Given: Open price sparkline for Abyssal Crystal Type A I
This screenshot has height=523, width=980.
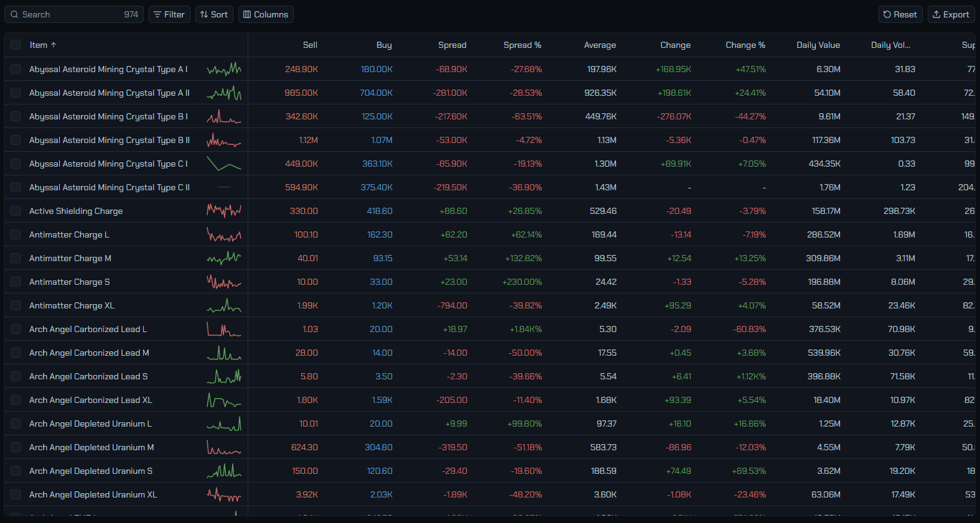Looking at the screenshot, I should tap(224, 69).
